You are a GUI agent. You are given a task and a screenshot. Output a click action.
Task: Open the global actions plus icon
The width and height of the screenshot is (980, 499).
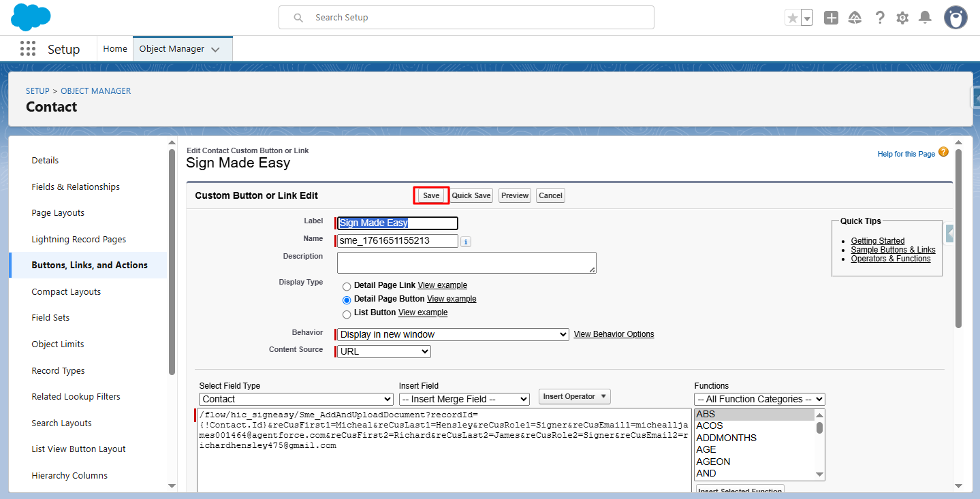tap(831, 18)
